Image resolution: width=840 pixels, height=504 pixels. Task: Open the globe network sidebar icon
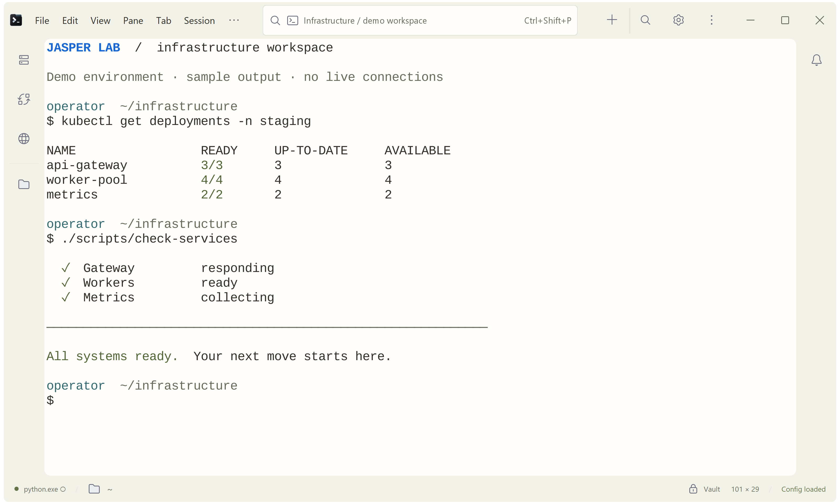tap(24, 139)
